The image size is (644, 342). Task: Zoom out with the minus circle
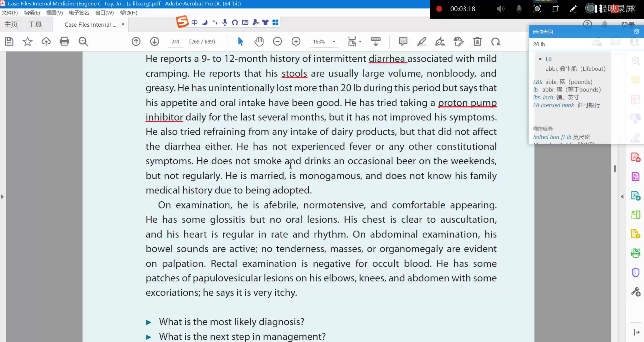(277, 41)
